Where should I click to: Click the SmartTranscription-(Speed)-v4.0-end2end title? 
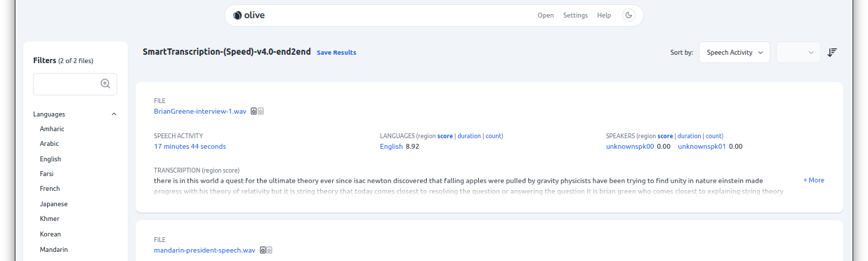point(227,52)
